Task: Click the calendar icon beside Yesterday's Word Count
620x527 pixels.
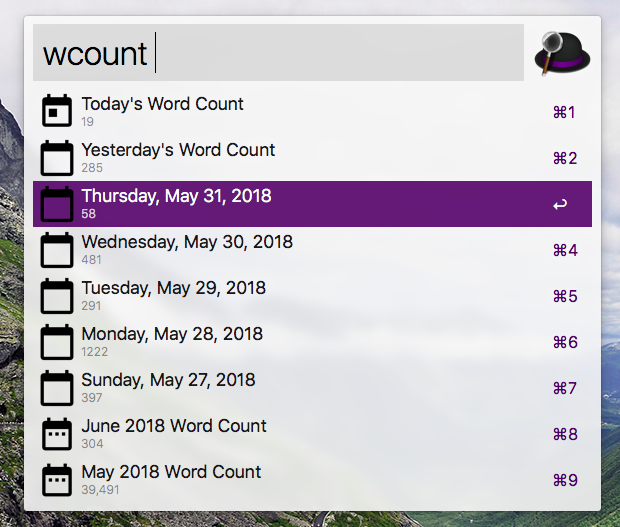Action: click(x=58, y=158)
